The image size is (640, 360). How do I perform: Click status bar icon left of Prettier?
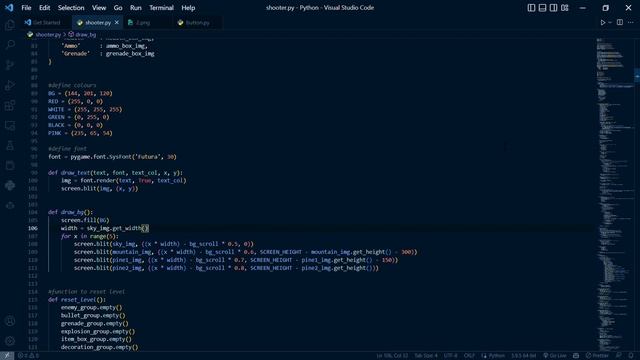pos(576,356)
